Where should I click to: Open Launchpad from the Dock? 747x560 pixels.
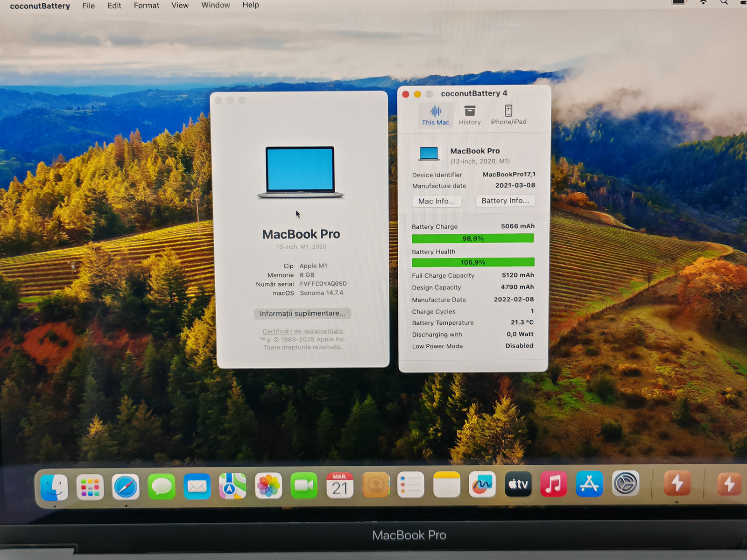pos(90,487)
